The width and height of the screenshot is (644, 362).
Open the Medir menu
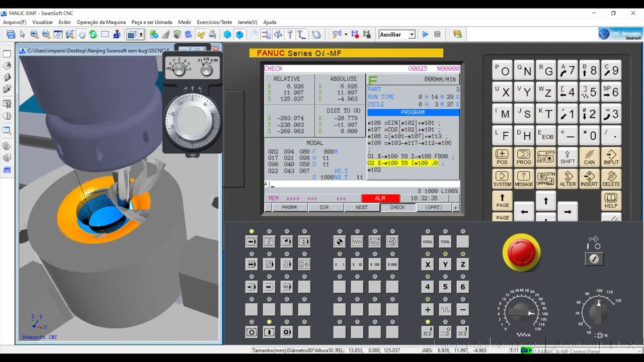(185, 22)
